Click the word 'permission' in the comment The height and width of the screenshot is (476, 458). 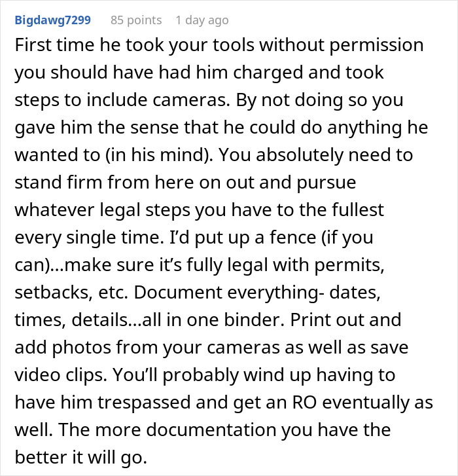pos(376,45)
